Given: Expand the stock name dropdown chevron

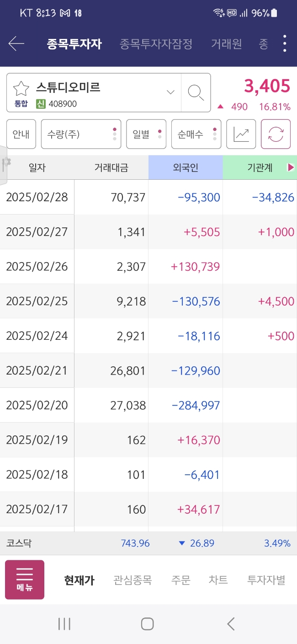Looking at the screenshot, I should tap(170, 92).
